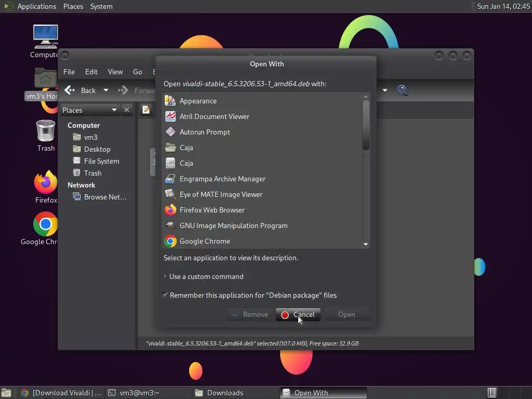Click the Open button in dialog
This screenshot has height=399, width=532.
coord(347,314)
